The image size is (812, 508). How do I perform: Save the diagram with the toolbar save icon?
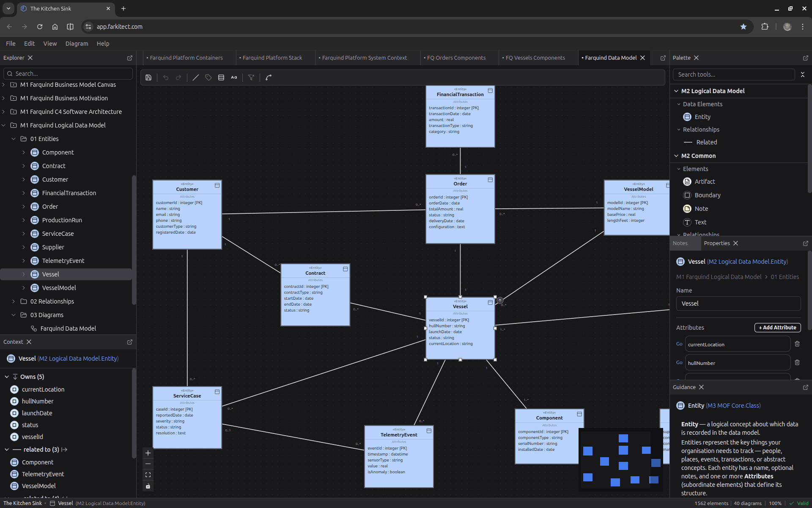click(148, 77)
